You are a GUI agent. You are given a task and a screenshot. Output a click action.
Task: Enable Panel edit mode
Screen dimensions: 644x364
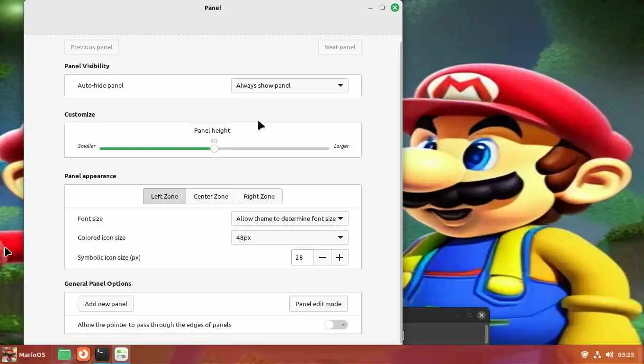(318, 304)
